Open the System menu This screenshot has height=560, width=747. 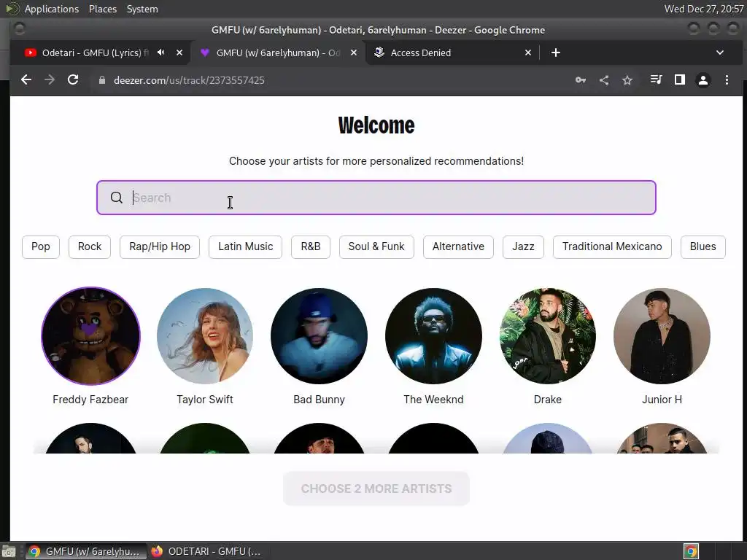(142, 9)
